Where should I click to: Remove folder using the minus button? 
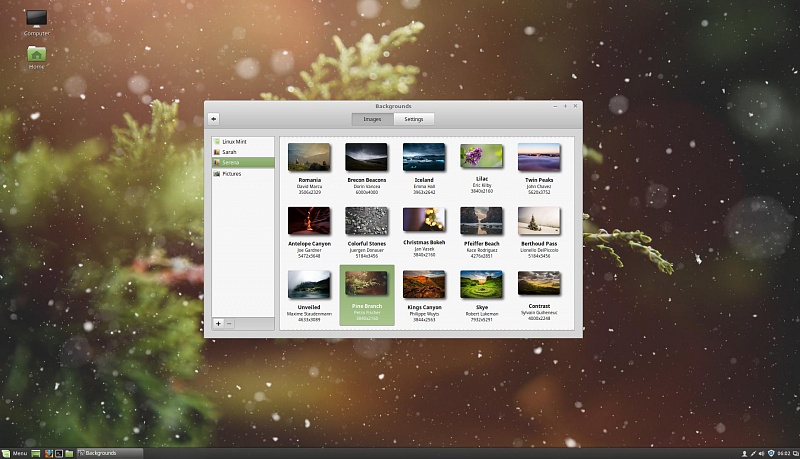[230, 323]
